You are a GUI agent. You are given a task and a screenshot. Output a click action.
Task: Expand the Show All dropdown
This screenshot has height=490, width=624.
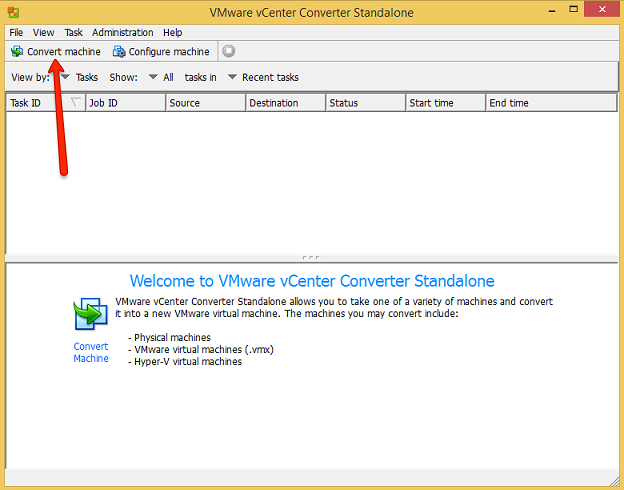[x=153, y=76]
